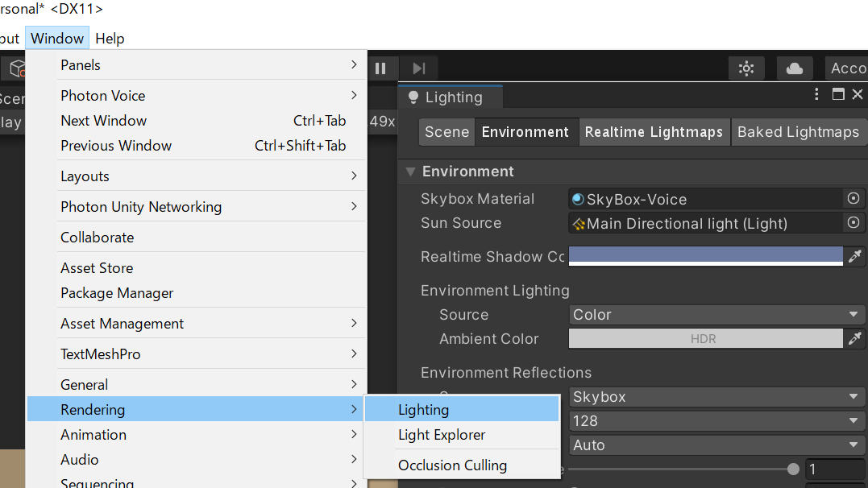
Task: Click the Pause button in toolbar
Action: pyautogui.click(x=380, y=68)
